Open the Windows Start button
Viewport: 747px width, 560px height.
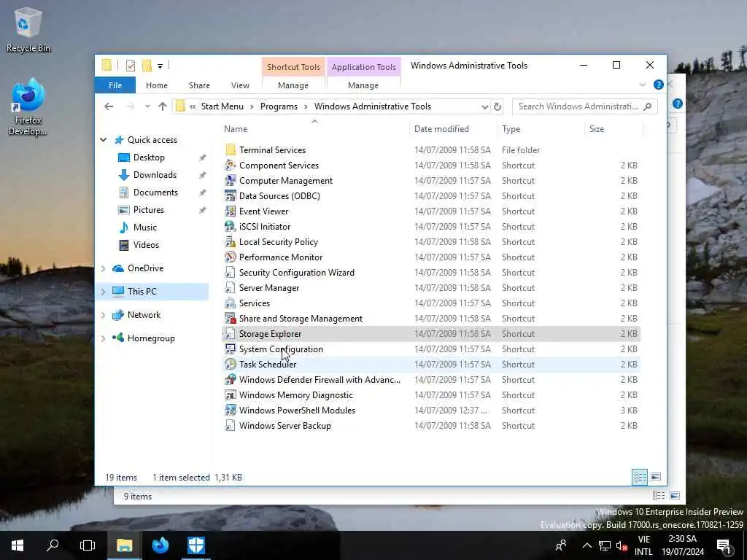18,545
